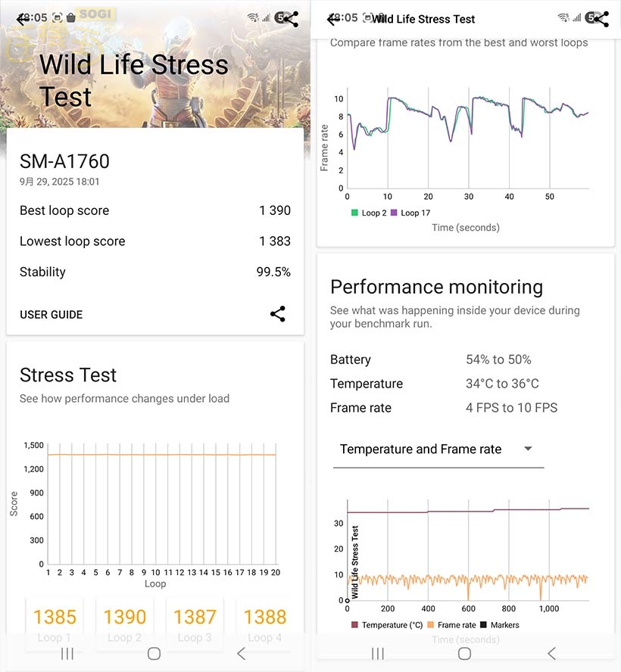Share results via SM-A1760 card share icon
Screen dimensions: 621x672
click(x=278, y=314)
